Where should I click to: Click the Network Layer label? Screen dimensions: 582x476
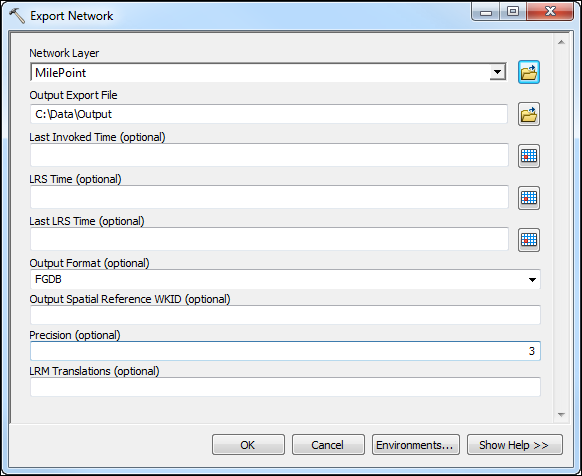tap(64, 53)
